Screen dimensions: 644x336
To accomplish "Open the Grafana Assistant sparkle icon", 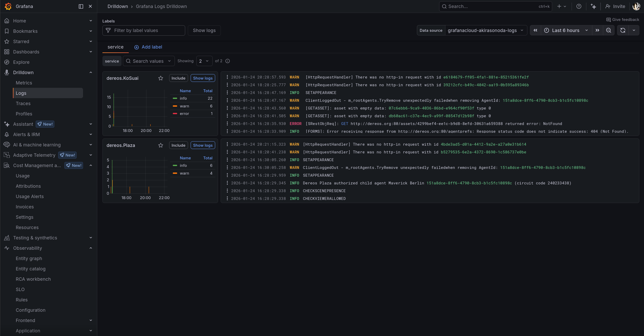I will coord(593,6).
